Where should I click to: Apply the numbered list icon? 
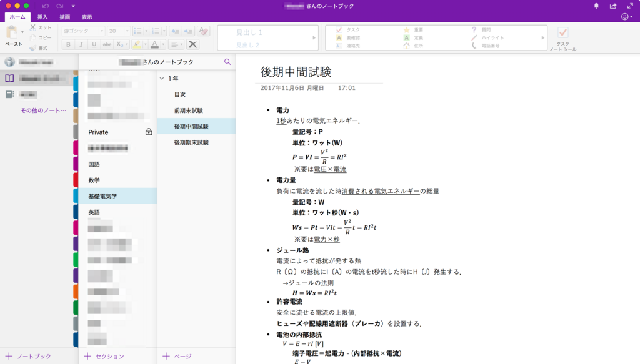coord(156,31)
